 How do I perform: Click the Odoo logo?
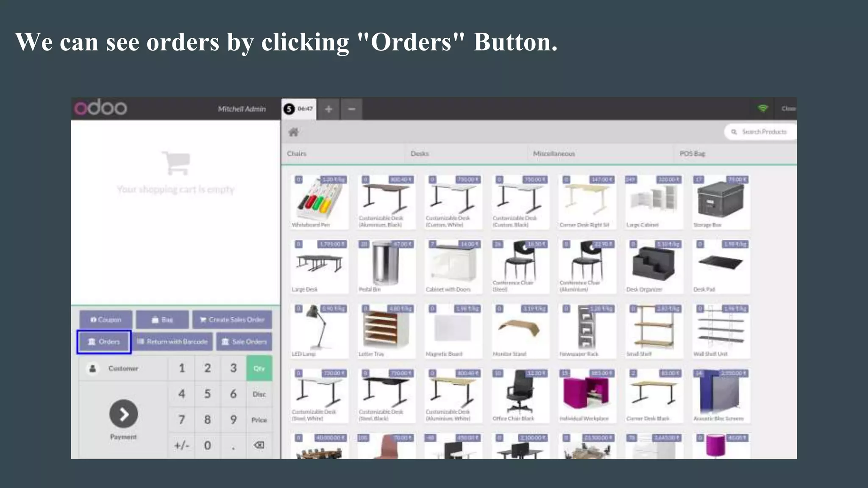pos(101,108)
